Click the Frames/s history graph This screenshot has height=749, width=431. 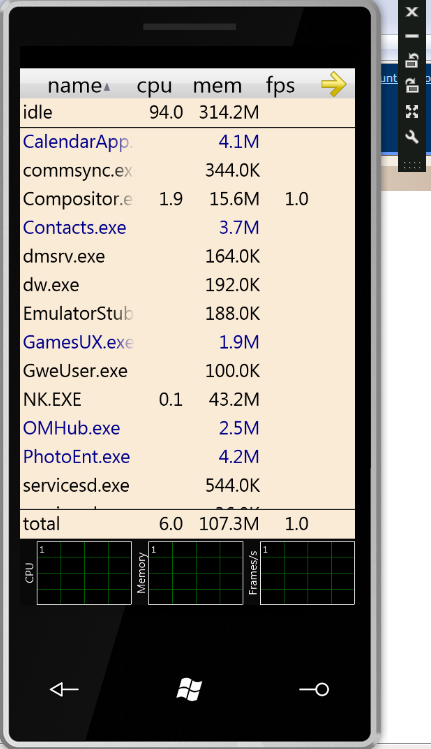[307, 573]
